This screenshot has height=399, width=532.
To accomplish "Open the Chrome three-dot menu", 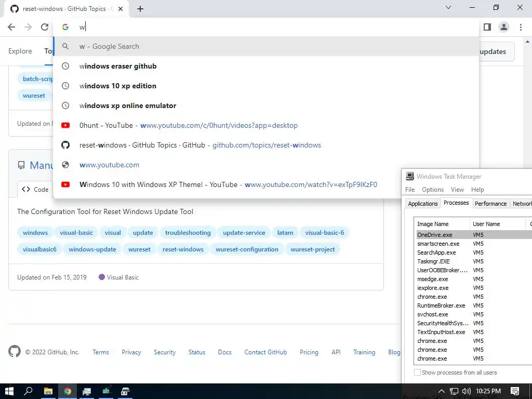I will (x=521, y=27).
